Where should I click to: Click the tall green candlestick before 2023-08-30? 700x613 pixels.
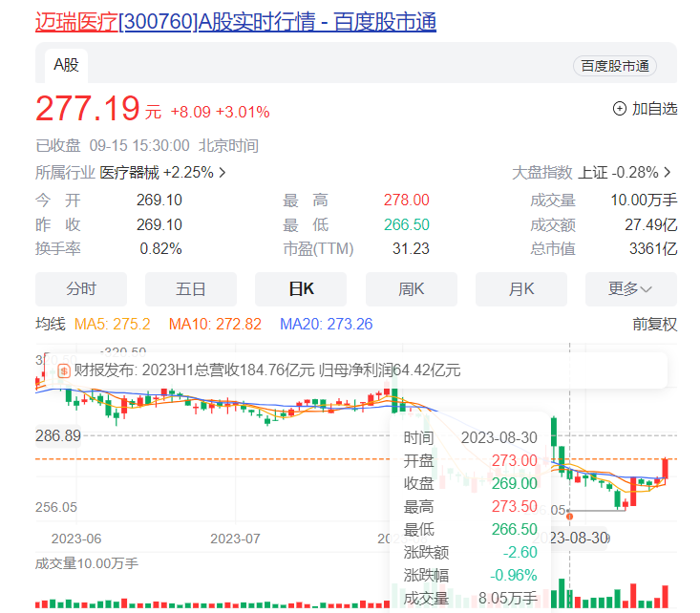554,432
